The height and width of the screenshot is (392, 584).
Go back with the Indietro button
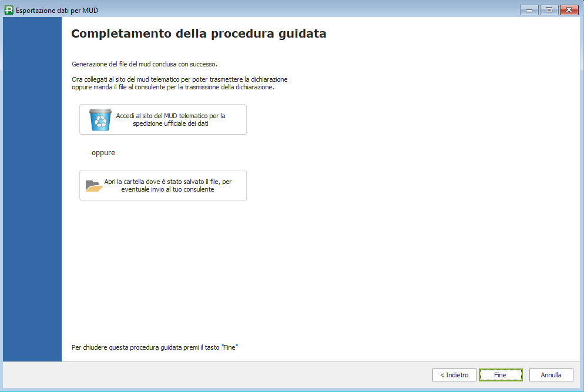454,375
